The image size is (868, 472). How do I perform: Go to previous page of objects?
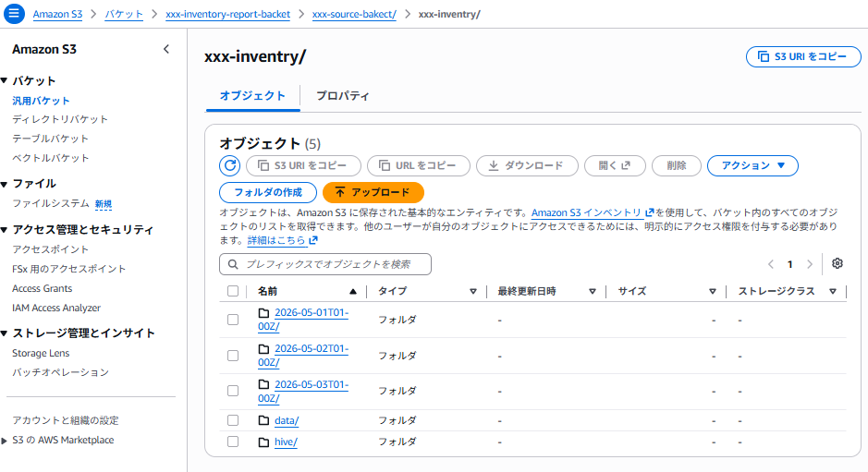tap(771, 264)
